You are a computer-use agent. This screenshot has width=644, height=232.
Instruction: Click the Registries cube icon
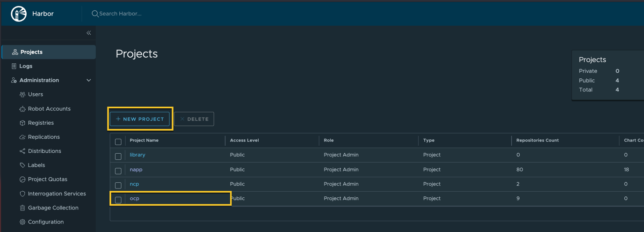22,123
